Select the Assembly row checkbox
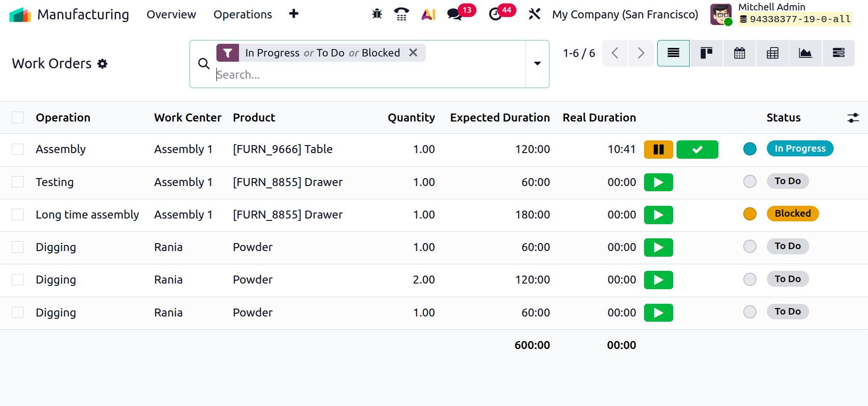The image size is (868, 406). (x=18, y=149)
